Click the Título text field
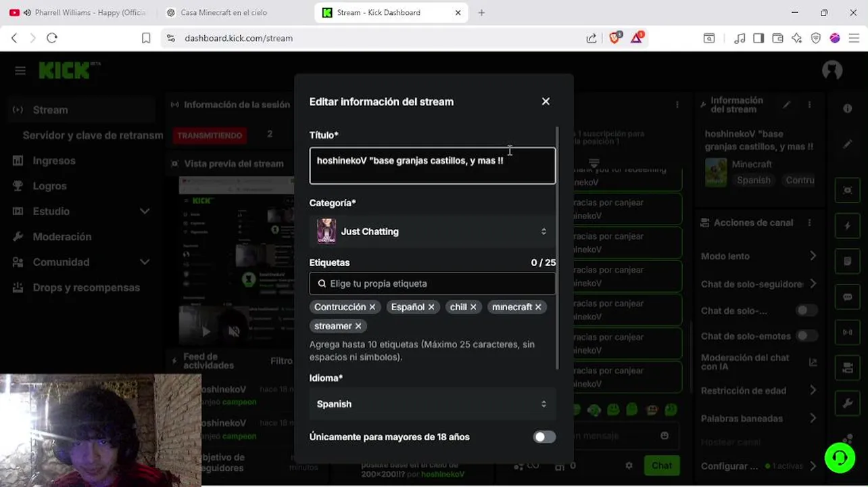The width and height of the screenshot is (868, 487). pos(433,166)
